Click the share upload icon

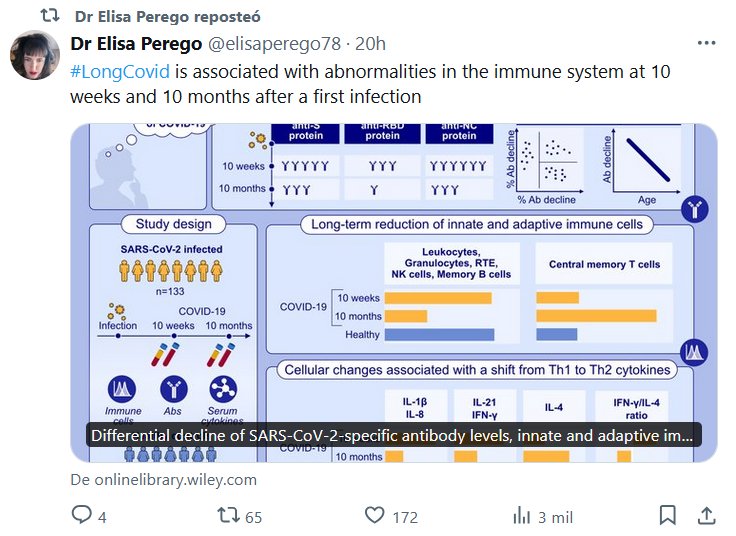coord(706,516)
